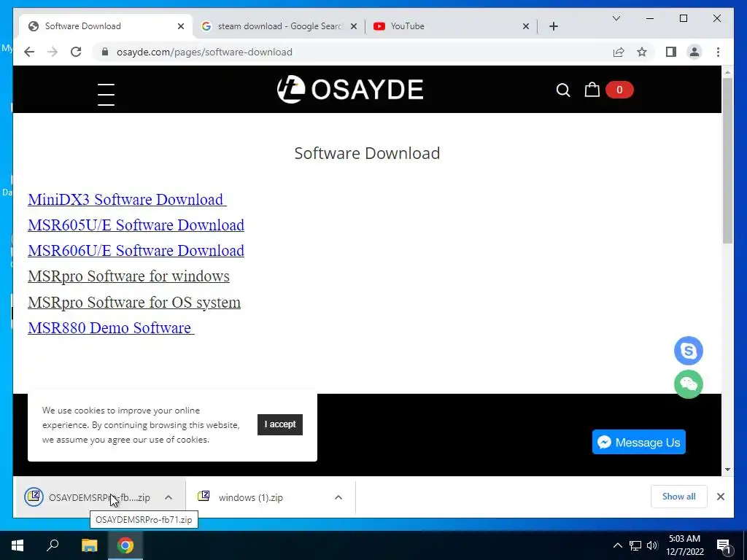Click scrollbar down arrow
The height and width of the screenshot is (560, 747).
(727, 470)
